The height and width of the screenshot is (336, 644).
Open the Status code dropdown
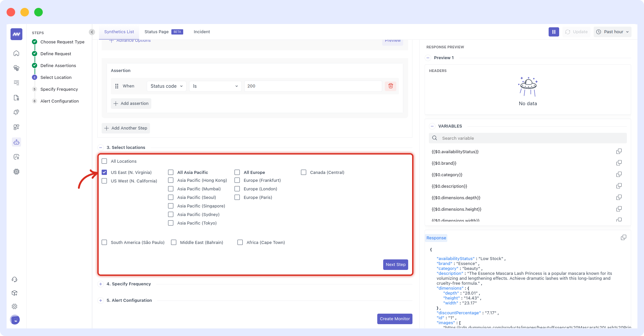[x=166, y=86]
